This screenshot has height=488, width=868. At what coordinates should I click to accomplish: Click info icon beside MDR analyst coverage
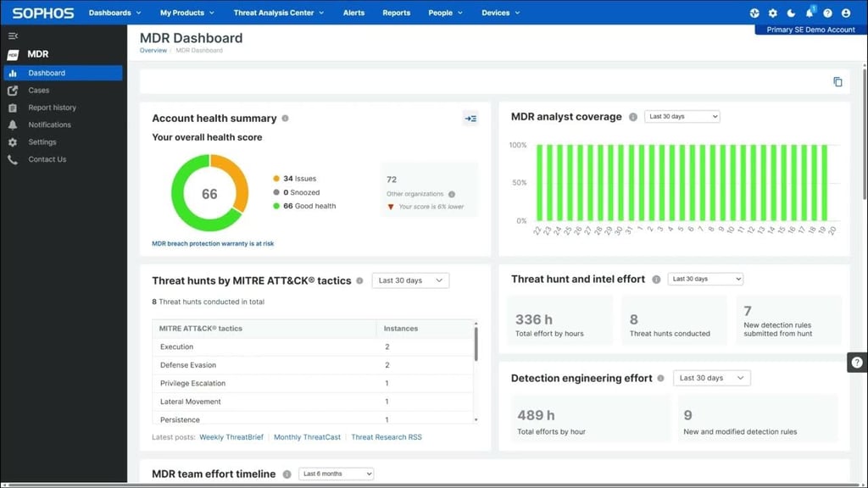click(633, 117)
